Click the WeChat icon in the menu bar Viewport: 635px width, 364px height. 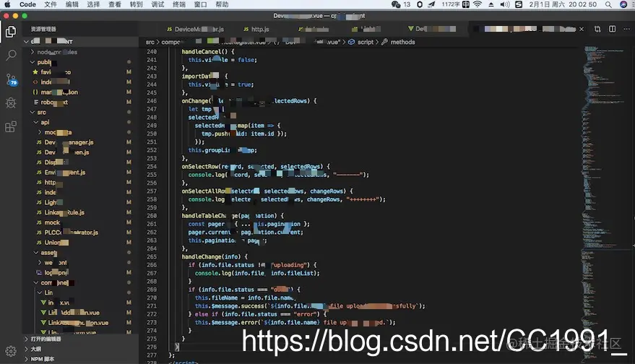(396, 4)
